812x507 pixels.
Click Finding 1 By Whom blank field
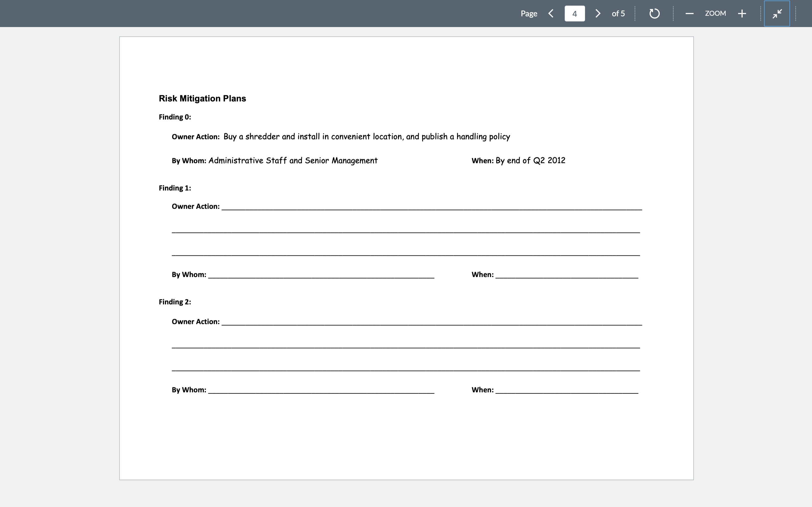321,274
